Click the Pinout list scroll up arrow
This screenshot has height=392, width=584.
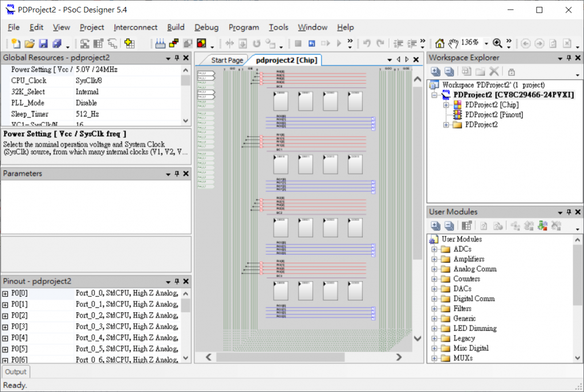pyautogui.click(x=186, y=294)
